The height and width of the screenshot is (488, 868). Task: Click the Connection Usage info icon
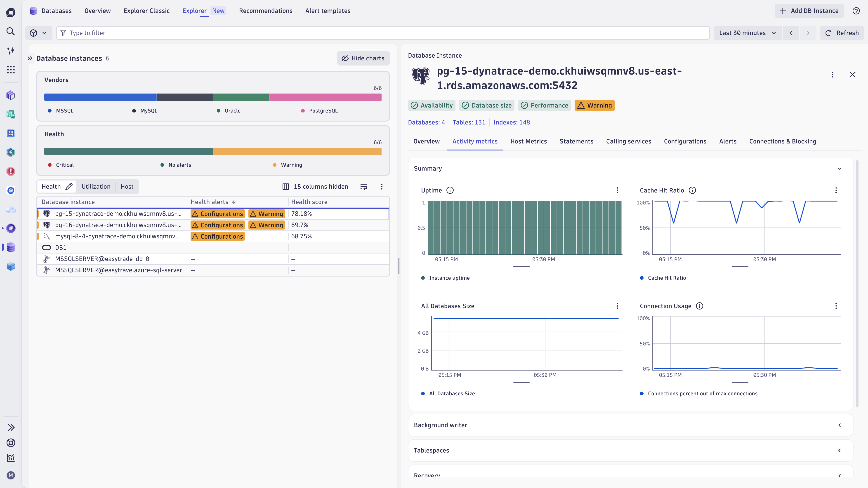tap(700, 306)
